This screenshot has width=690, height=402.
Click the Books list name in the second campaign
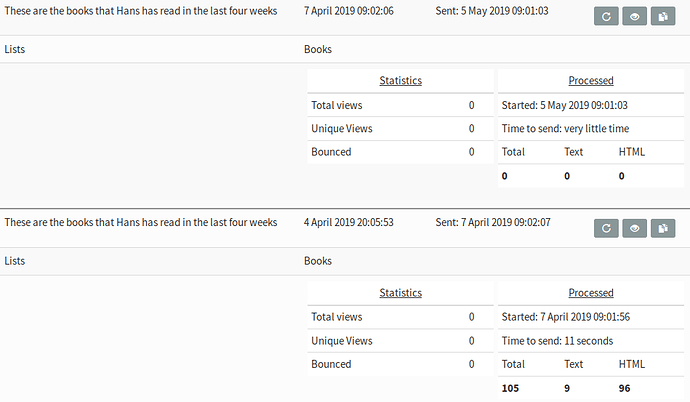click(318, 261)
